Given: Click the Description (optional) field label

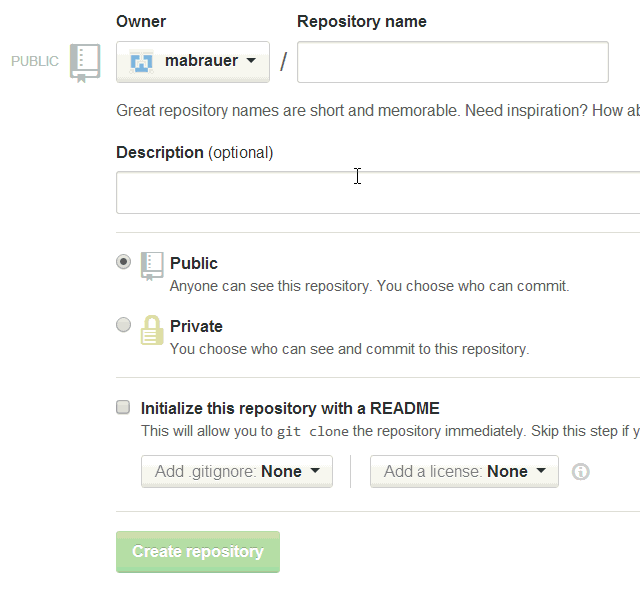Looking at the screenshot, I should pos(194,153).
